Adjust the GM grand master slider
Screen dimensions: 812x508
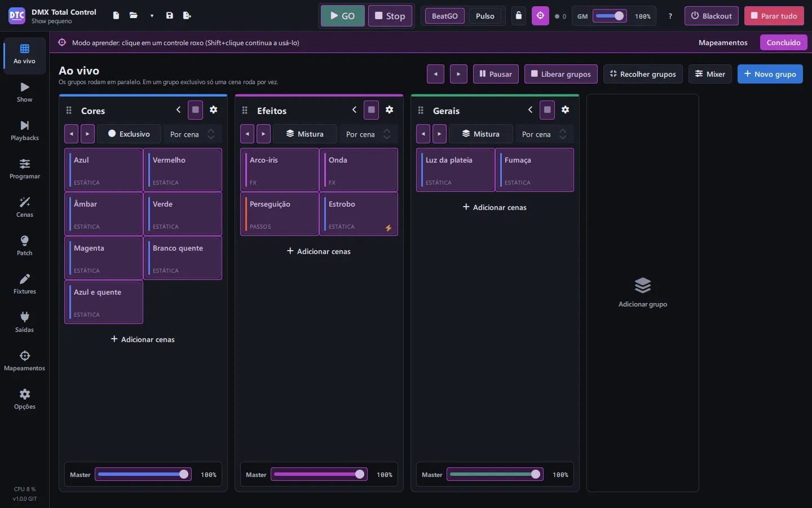(x=610, y=16)
